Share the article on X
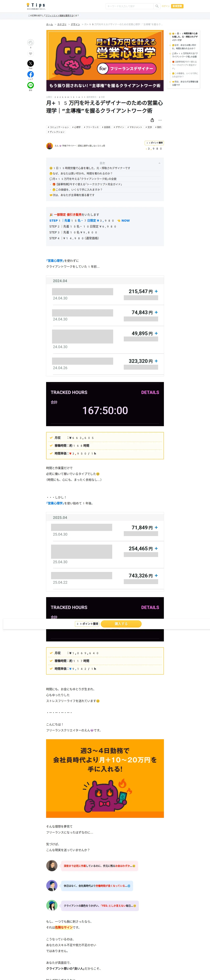This screenshot has height=980, width=210. [x=30, y=63]
